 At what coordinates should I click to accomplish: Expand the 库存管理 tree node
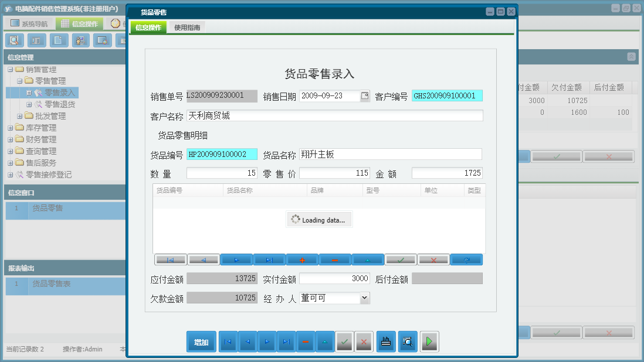pos(9,127)
